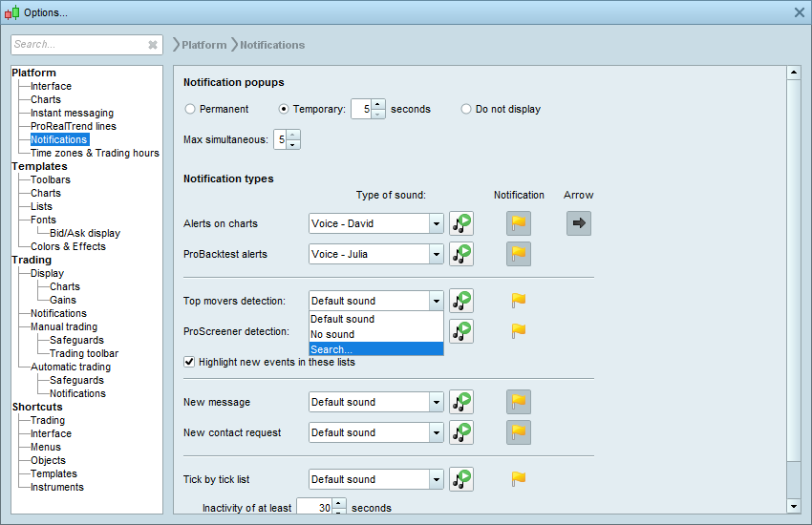Toggle the New contact request notification flag
The width and height of the screenshot is (812, 525).
[519, 432]
